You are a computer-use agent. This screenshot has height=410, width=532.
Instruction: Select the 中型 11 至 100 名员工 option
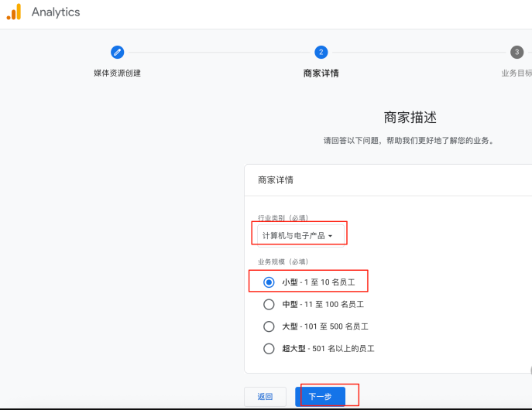pos(269,304)
